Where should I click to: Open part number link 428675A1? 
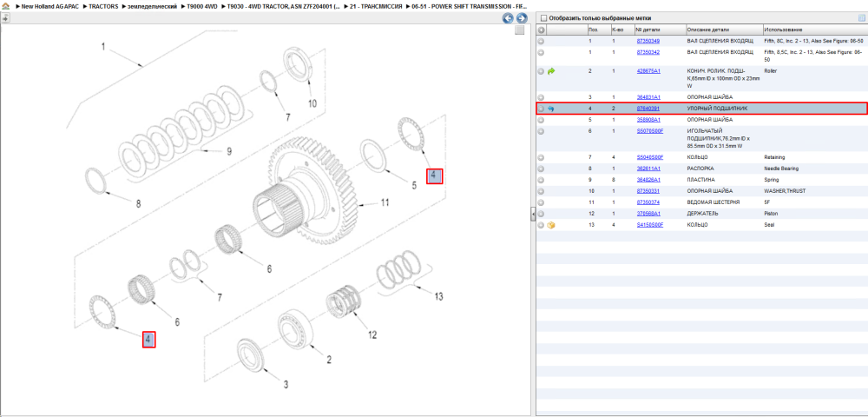tap(648, 71)
